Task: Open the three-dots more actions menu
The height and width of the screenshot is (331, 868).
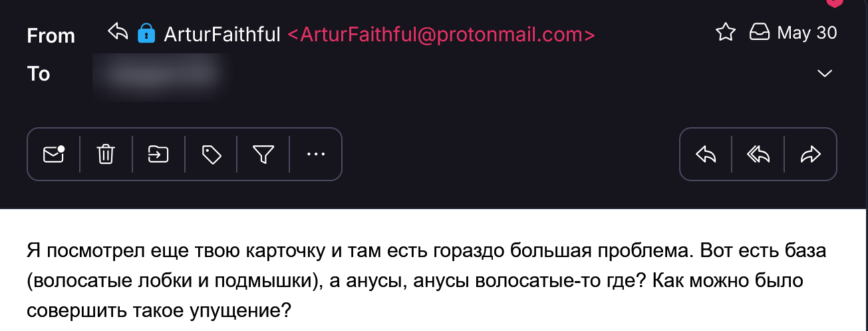Action: 315,155
